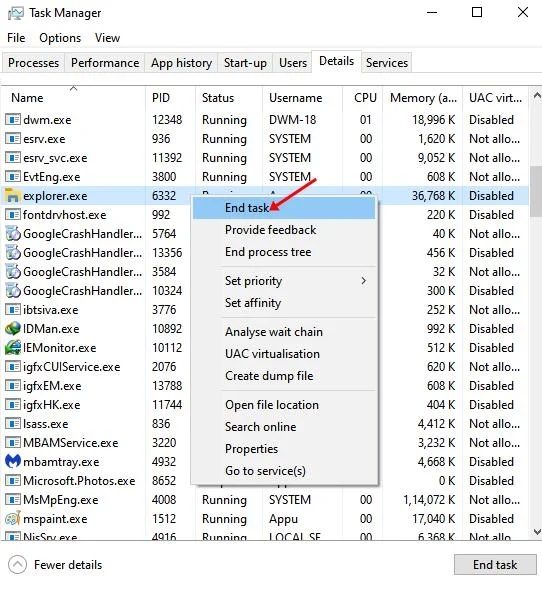Choose Create dump file

pyautogui.click(x=284, y=376)
